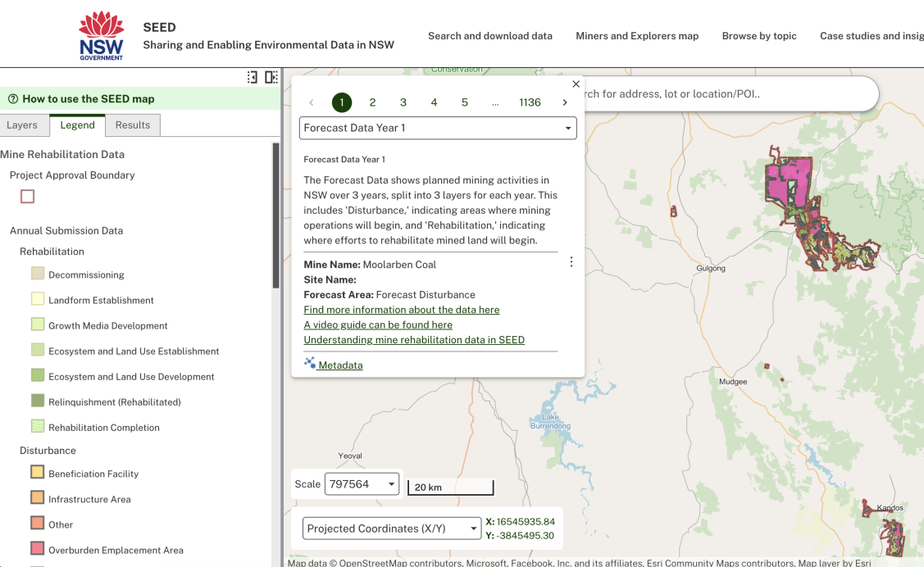Go to previous popup page arrow

pos(312,102)
